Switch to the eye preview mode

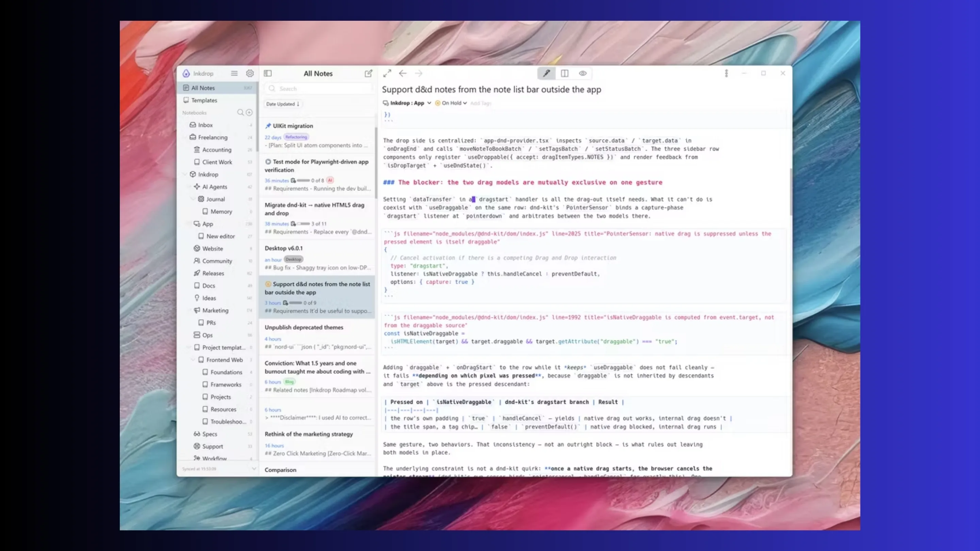click(583, 73)
